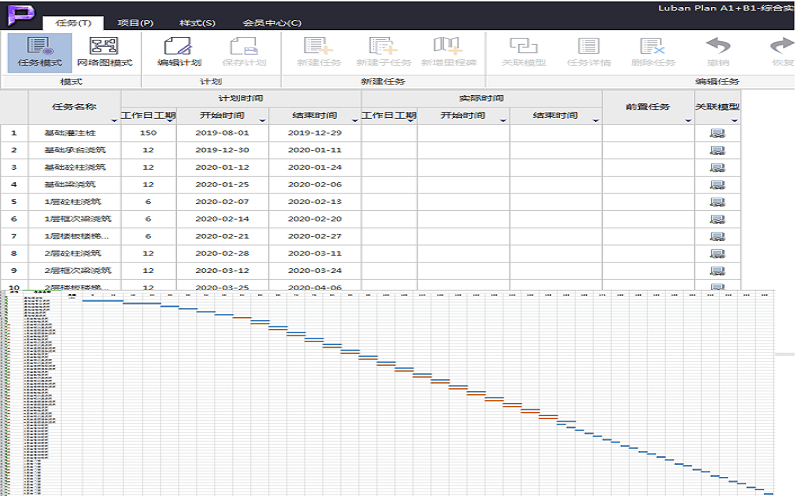Open filter dropdown on actual 工作日工期 column
Screen dimensions: 800x500
pyautogui.click(x=411, y=120)
